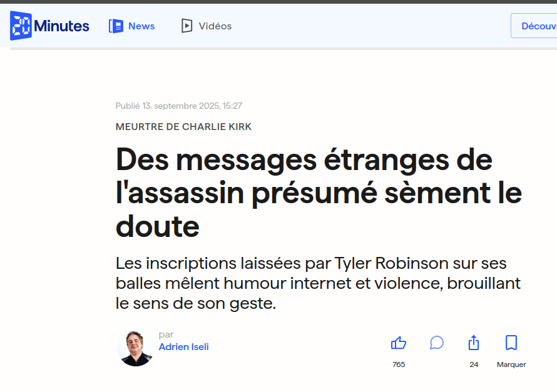Open the News tab
Viewport: 557px width, 392px height.
(x=141, y=26)
